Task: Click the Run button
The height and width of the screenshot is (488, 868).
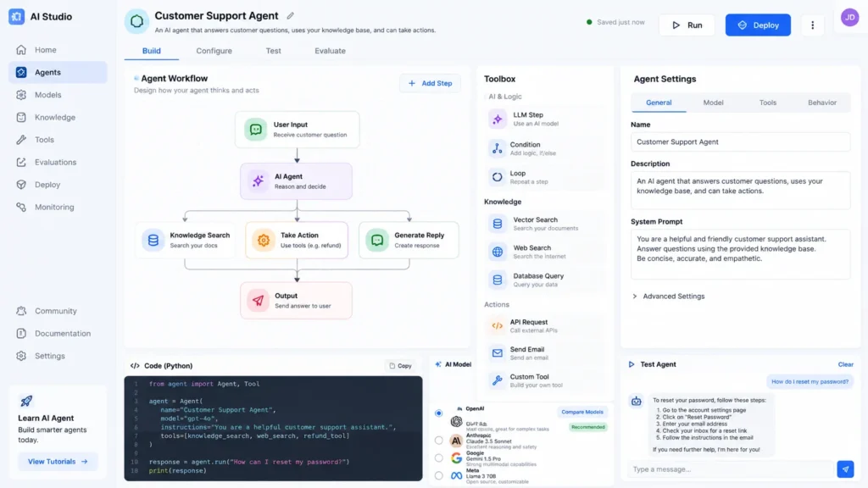Action: (687, 25)
